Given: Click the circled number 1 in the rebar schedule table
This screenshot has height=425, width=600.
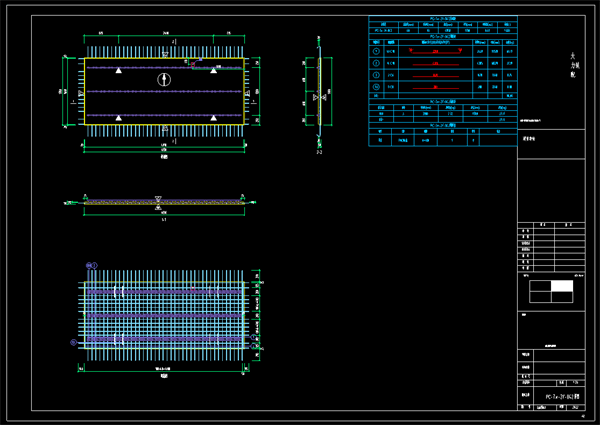Looking at the screenshot, I should (376, 51).
